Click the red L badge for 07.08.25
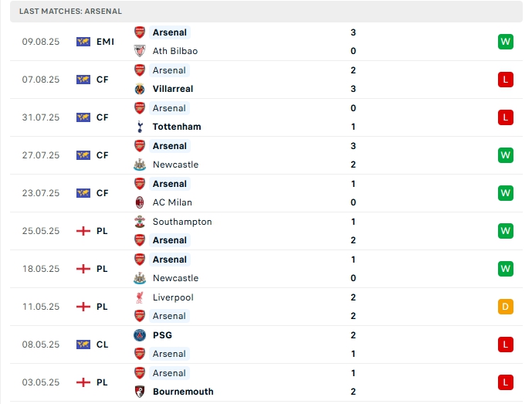This screenshot has height=404, width=532. click(x=506, y=80)
